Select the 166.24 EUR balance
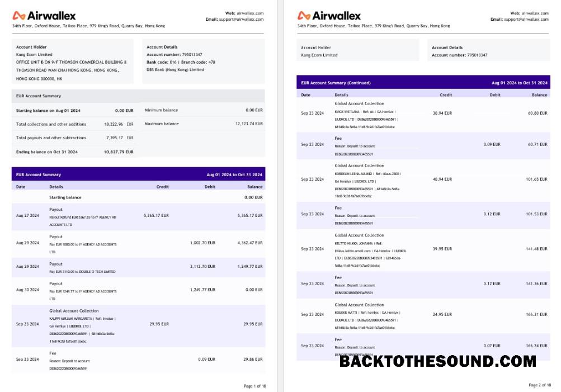561x392 pixels. click(x=537, y=346)
